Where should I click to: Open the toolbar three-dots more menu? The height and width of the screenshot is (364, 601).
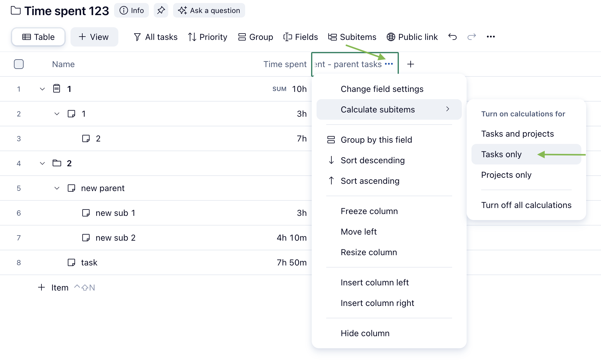click(491, 37)
